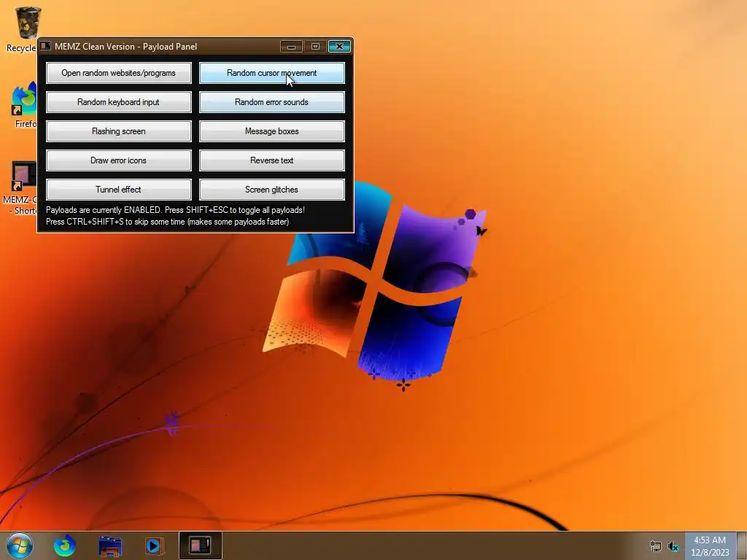Open Windows Media Player taskbar icon
The width and height of the screenshot is (747, 560).
pos(153,545)
